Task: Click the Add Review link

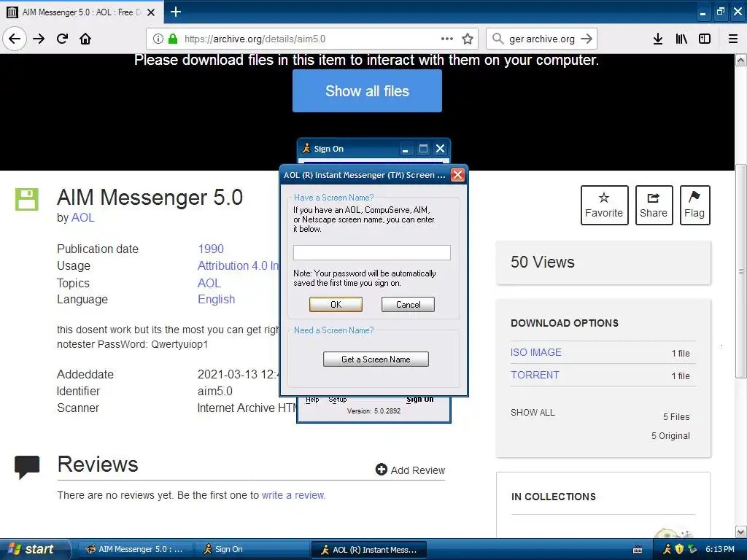Action: [410, 470]
